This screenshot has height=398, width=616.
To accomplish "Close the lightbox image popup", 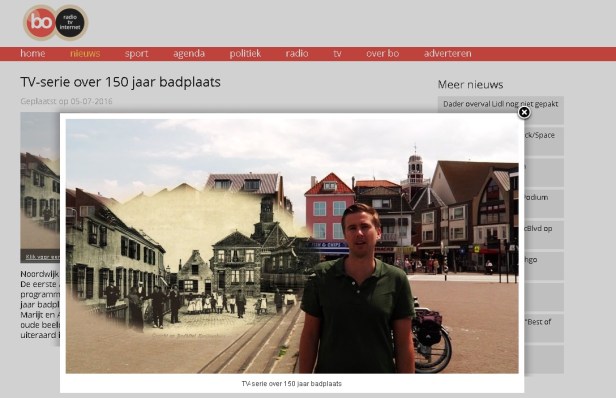I will [524, 112].
